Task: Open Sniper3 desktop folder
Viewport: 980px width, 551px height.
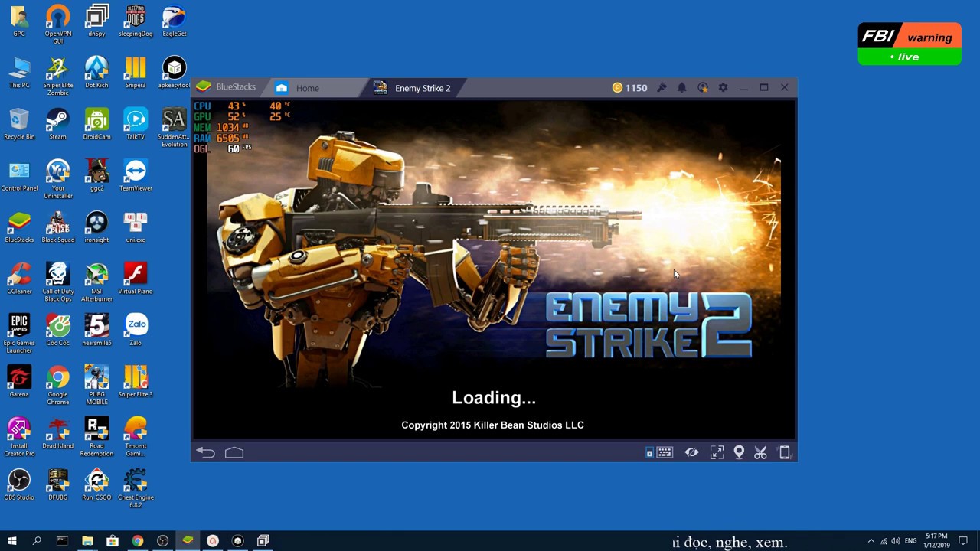Action: 136,73
